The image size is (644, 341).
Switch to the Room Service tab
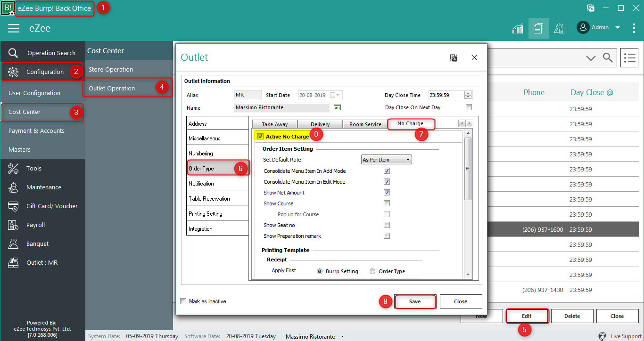[x=365, y=124]
